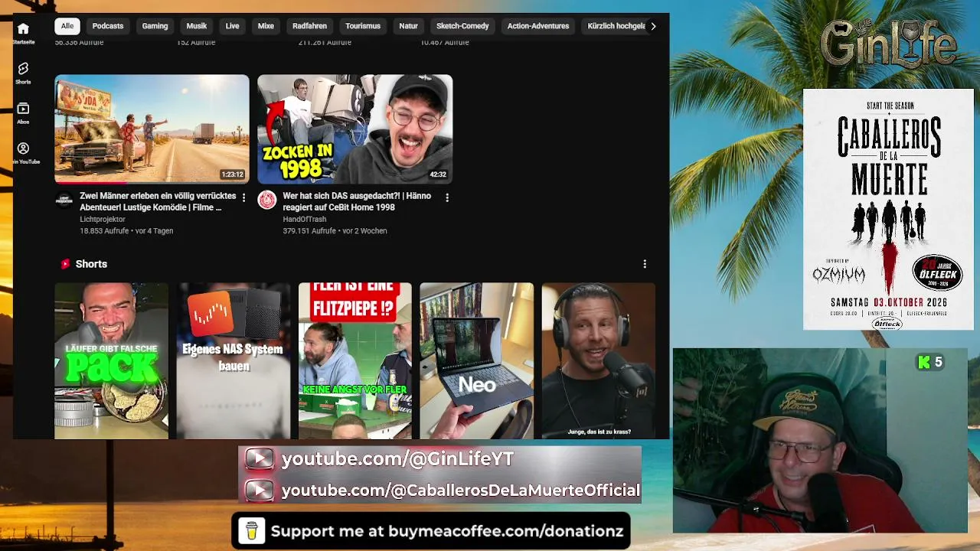
Task: Click the Shorts section logo icon
Action: 66,264
